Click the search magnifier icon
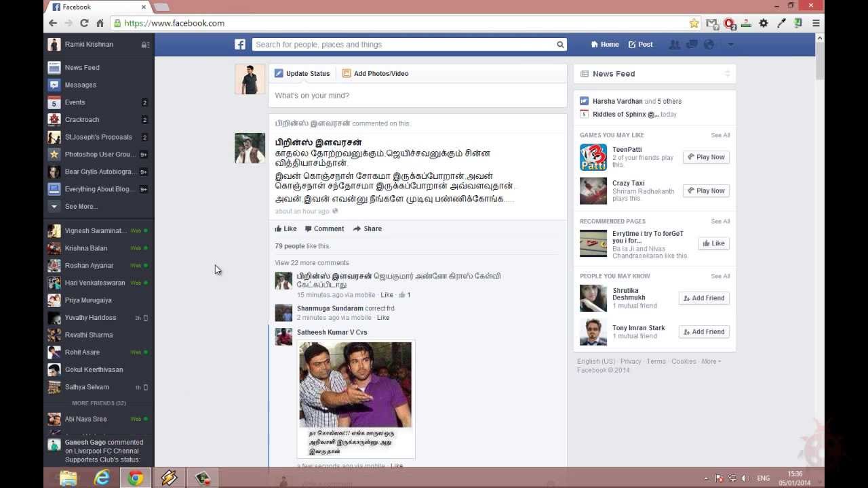 pyautogui.click(x=560, y=45)
